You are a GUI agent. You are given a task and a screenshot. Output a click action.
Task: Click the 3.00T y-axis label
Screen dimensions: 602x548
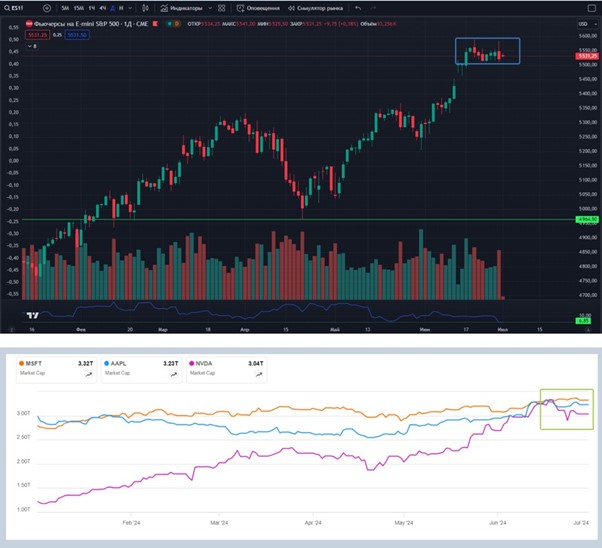point(23,413)
